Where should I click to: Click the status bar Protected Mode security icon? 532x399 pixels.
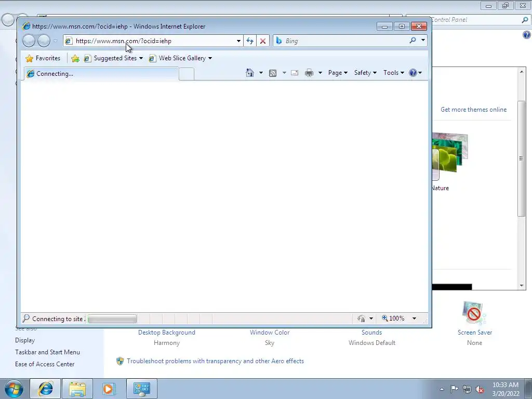tap(362, 318)
